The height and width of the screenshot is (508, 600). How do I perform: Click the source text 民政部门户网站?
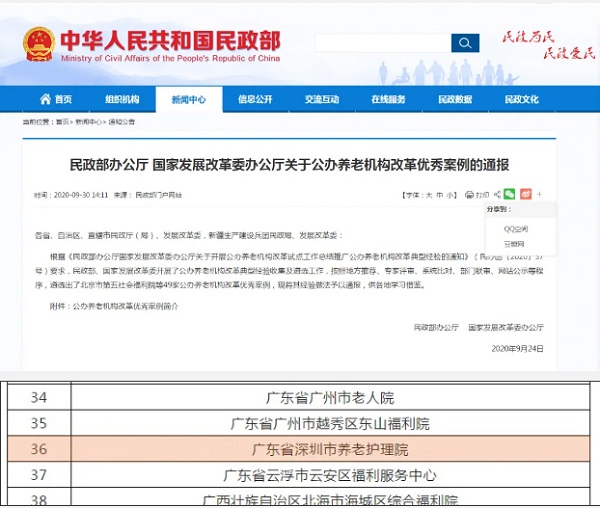(x=159, y=195)
